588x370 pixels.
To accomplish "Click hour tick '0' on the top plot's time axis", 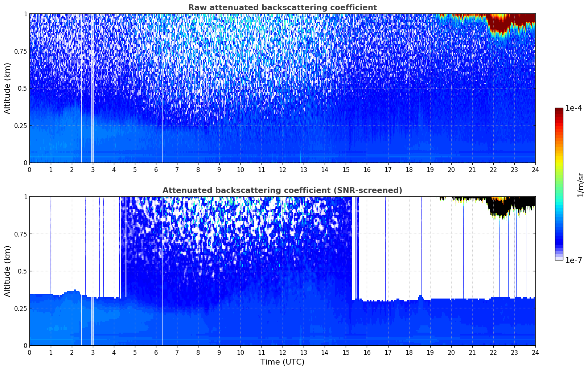I will click(x=30, y=170).
